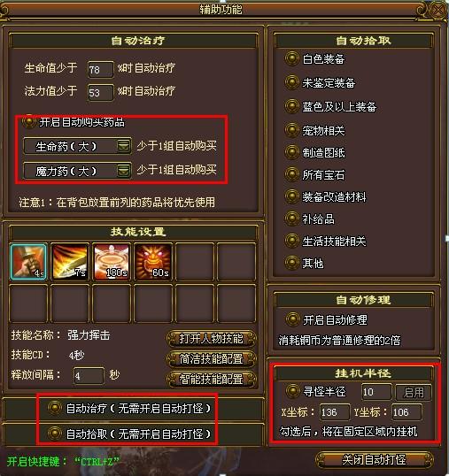449x476 pixels.
Task: Select the red mask skill icon with 60s cooldown
Action: [153, 261]
